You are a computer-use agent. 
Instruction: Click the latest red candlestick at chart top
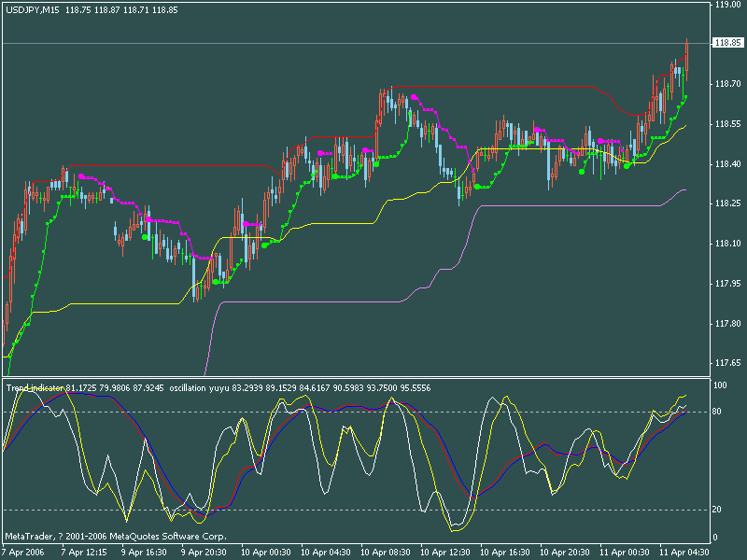(686, 56)
